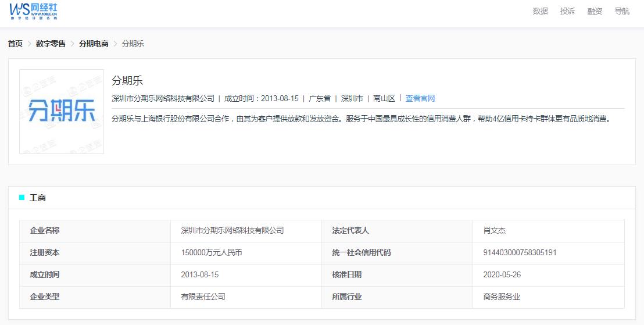Open the 分期乐 company logo thumbnail
Screen dimensions: 644x325
point(62,112)
